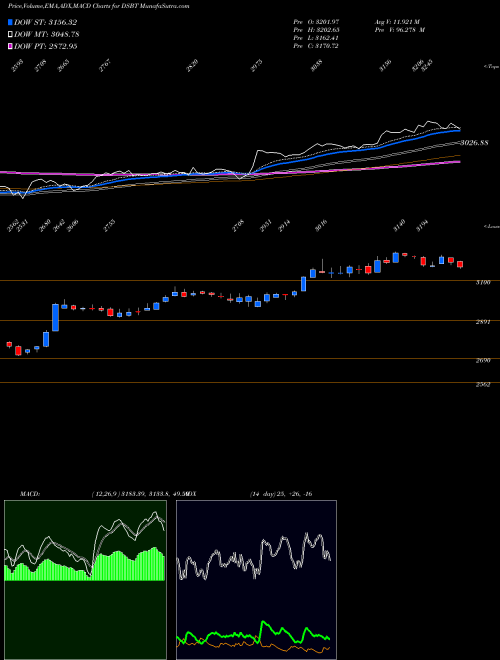The width and height of the screenshot is (500, 660).
Task: Click the ADX '(14 day) 25, +26, -16' text
Action: tap(281, 494)
